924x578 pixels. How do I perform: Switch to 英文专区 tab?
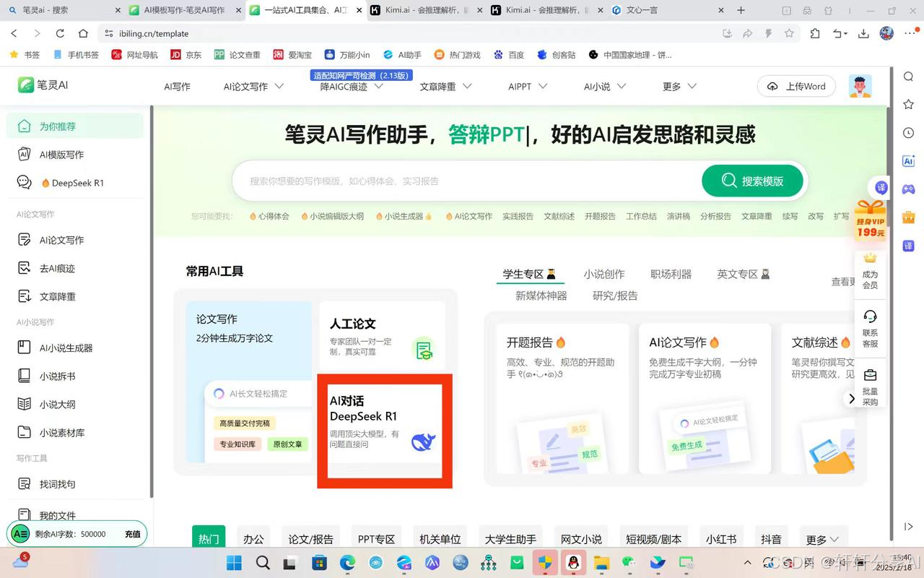pos(744,275)
